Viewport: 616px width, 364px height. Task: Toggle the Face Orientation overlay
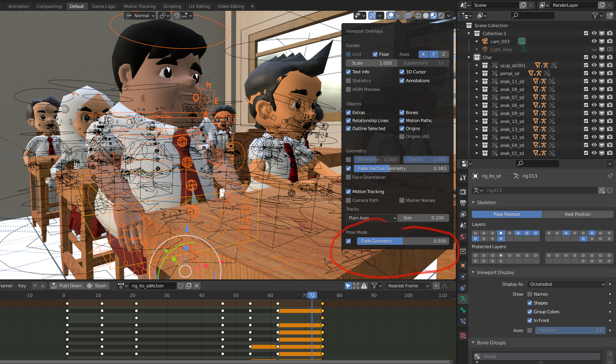[x=348, y=177]
